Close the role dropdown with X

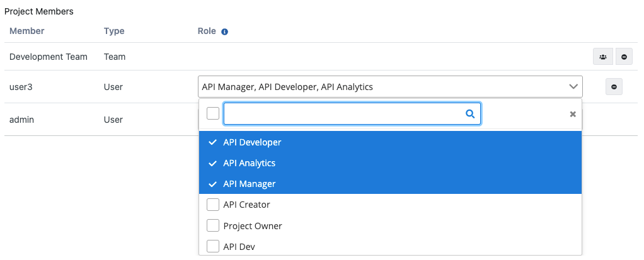pos(573,114)
